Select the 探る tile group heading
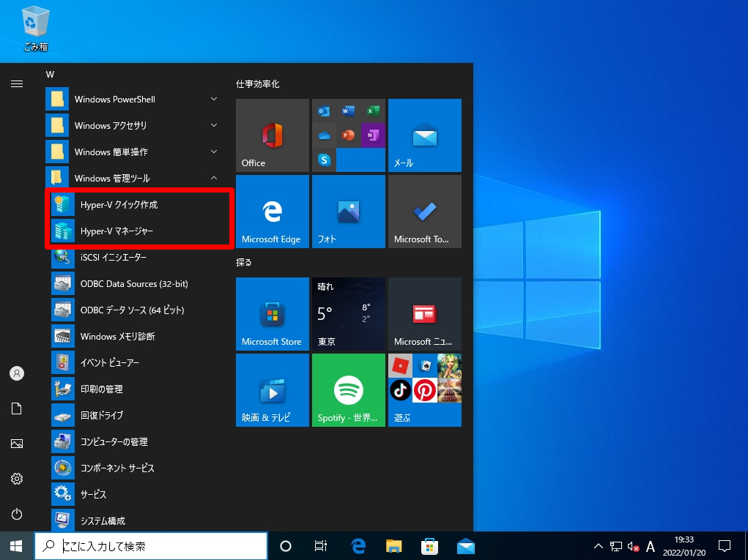This screenshot has height=560, width=748. click(x=244, y=262)
